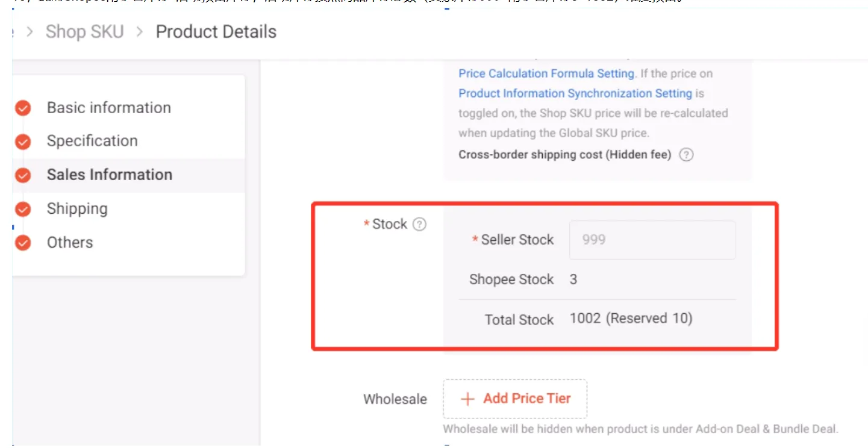
Task: Click the checkmark icon beside Sales Information
Action: click(x=23, y=175)
